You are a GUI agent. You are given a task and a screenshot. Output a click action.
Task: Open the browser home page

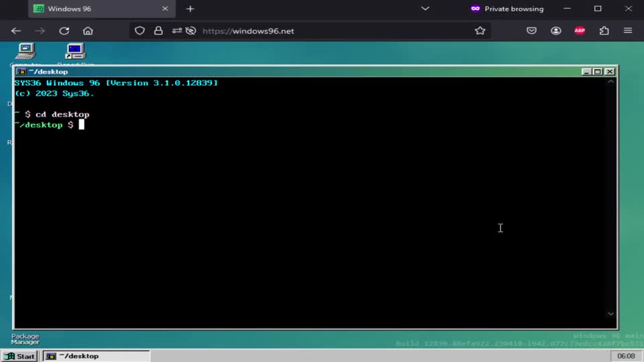point(88,31)
